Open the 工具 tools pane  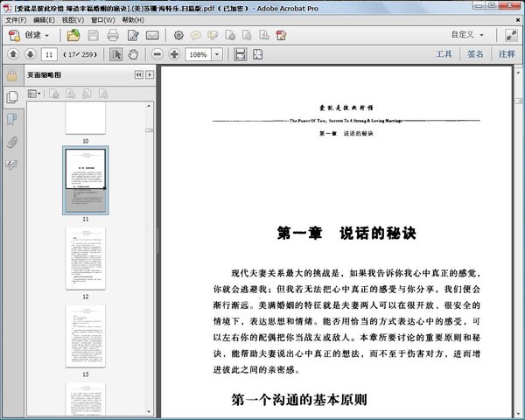pyautogui.click(x=444, y=54)
